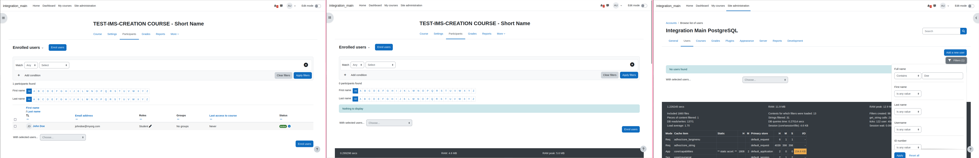This screenshot has width=980, height=158.
Task: Toggle Edit mode switch in middle window
Action: point(644,6)
